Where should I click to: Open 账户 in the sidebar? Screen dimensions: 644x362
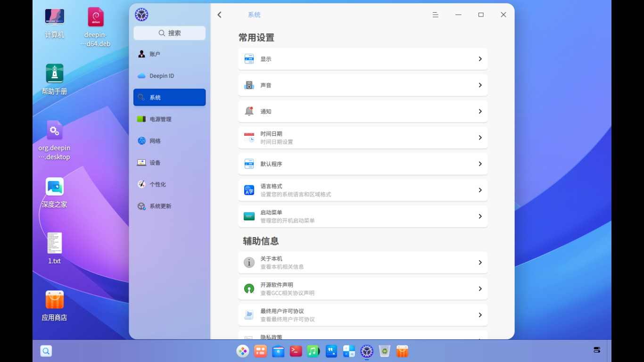(170, 54)
